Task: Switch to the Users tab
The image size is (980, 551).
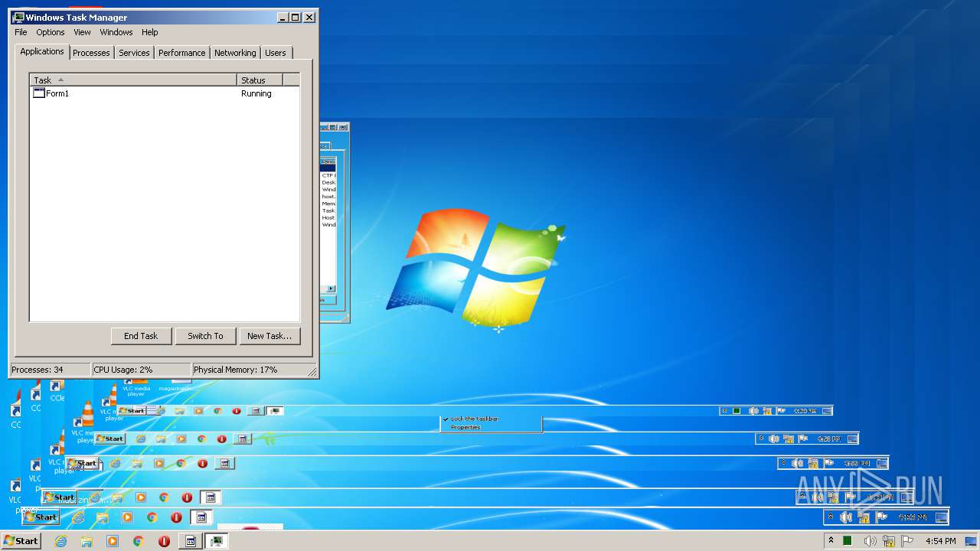Action: pos(276,53)
